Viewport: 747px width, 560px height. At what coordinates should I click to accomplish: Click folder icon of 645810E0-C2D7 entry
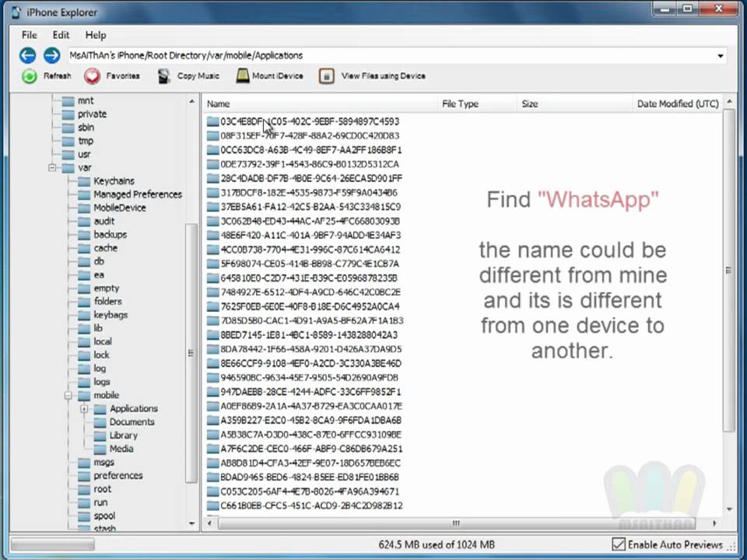point(212,278)
